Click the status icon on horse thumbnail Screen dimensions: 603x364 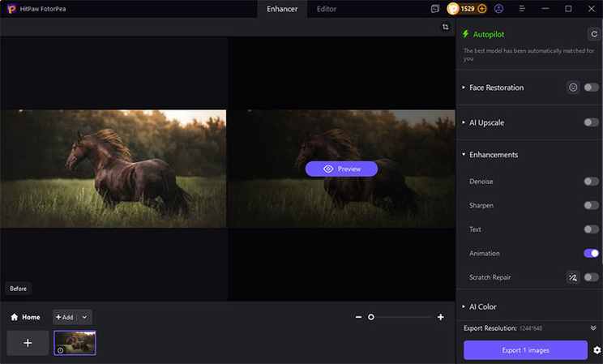(60, 350)
